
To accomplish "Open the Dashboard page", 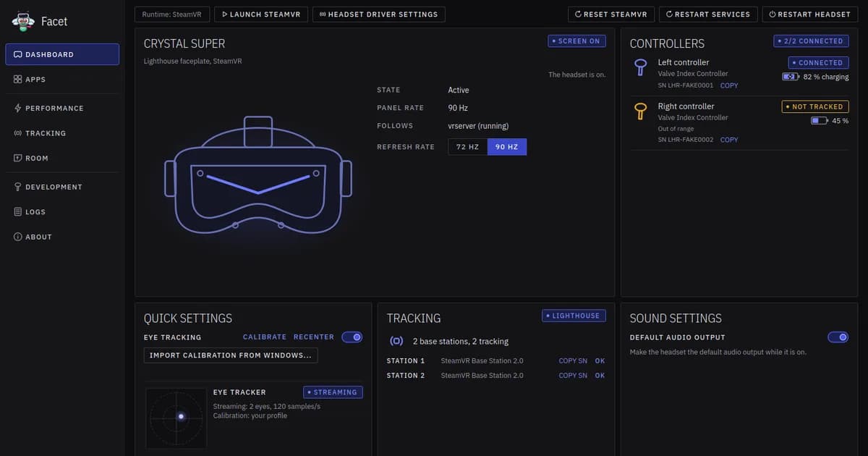I will [x=62, y=54].
